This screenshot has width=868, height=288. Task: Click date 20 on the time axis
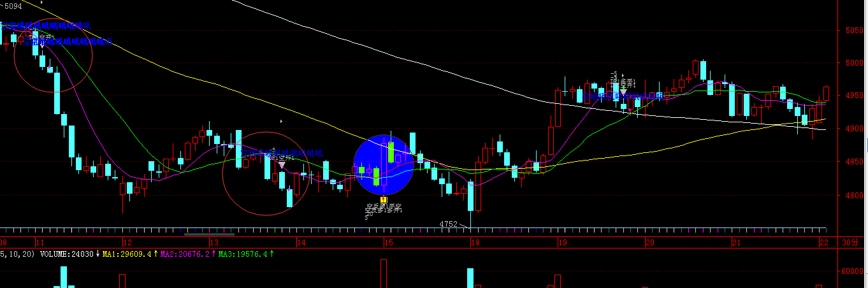(649, 243)
